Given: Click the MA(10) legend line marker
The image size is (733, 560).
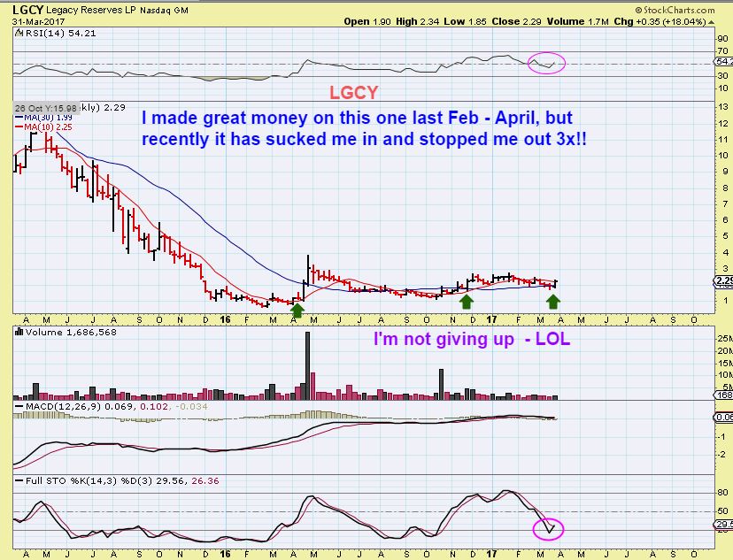Looking at the screenshot, I should (19, 127).
